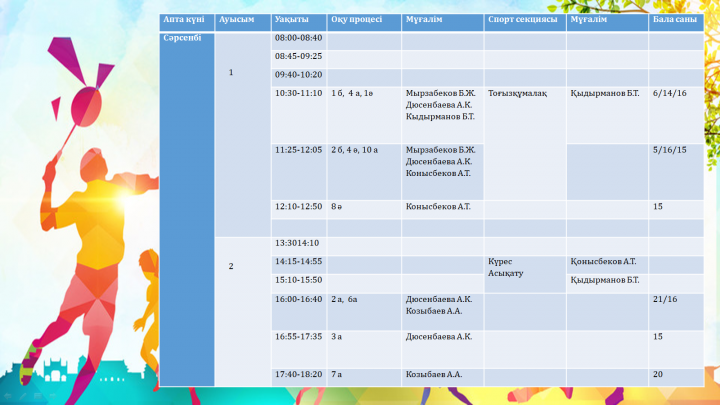Click the 16:00-16:40 time cell
The width and height of the screenshot is (720, 405).
299,312
